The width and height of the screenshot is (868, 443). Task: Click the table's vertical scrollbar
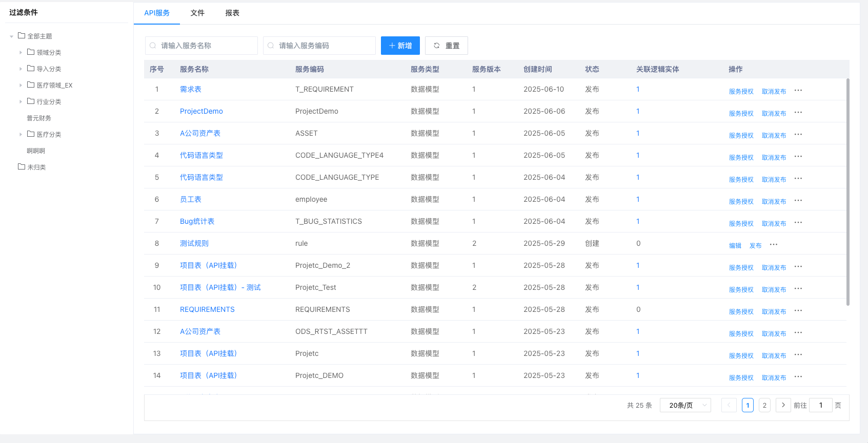847,192
